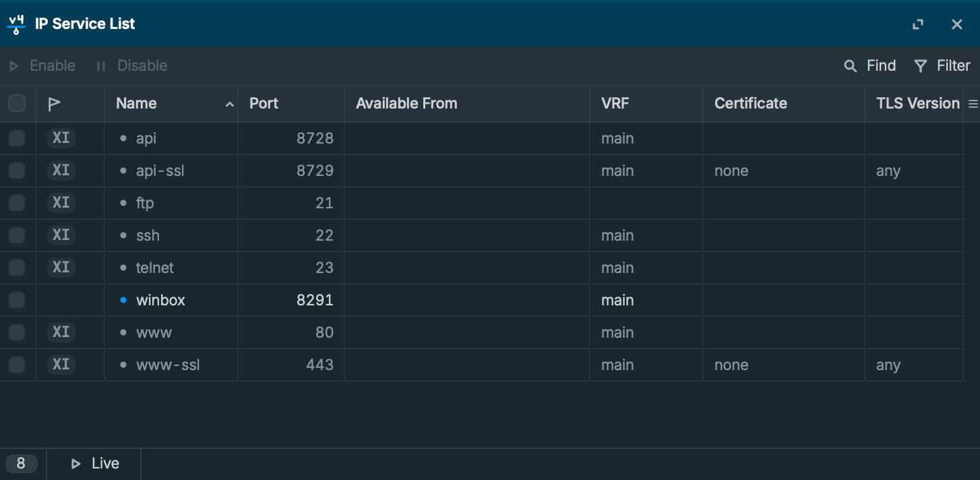This screenshot has height=480, width=980.
Task: Click the Disable button in toolbar
Action: tap(132, 66)
